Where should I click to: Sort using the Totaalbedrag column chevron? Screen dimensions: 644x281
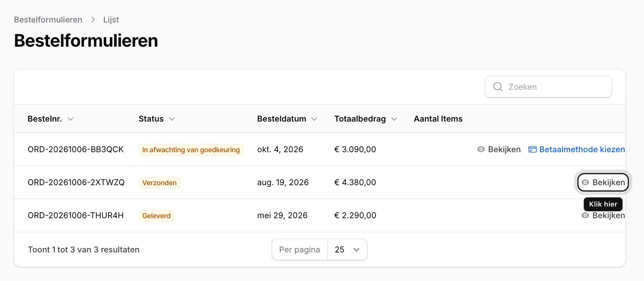tap(394, 119)
